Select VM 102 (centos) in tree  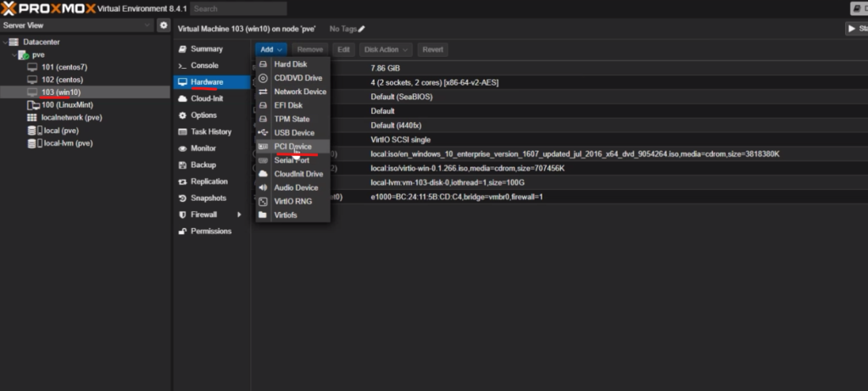[86, 80]
